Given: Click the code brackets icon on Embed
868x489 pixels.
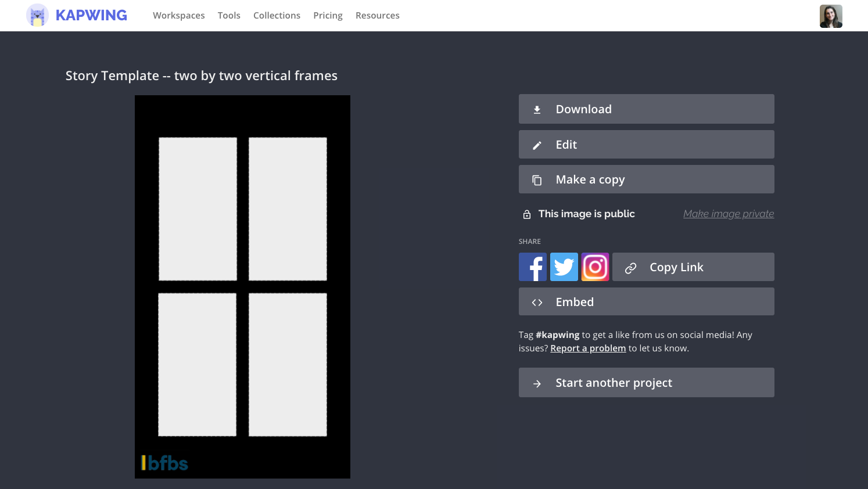Looking at the screenshot, I should [x=537, y=303].
